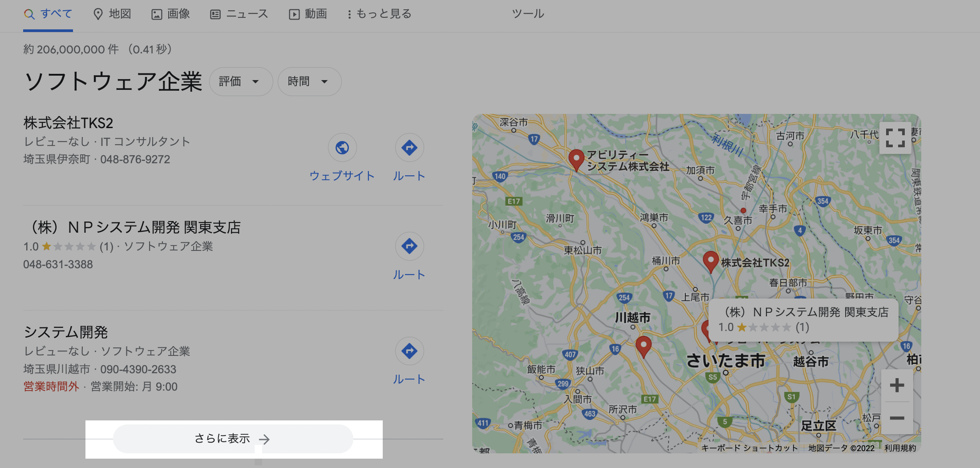980x468 pixels.
Task: Open the 評価 filter dropdown
Action: pyautogui.click(x=241, y=81)
